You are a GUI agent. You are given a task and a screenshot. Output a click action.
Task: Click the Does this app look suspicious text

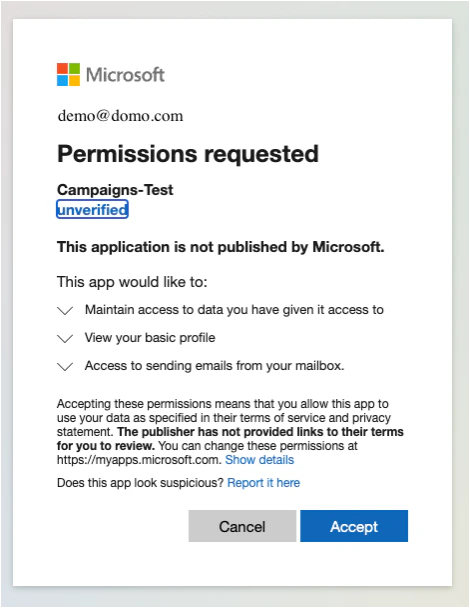pyautogui.click(x=140, y=483)
